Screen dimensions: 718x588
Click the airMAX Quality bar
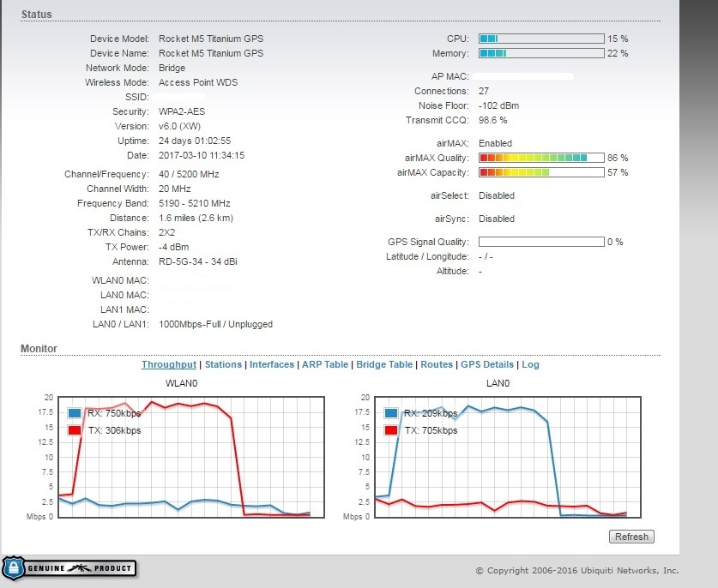(541, 158)
